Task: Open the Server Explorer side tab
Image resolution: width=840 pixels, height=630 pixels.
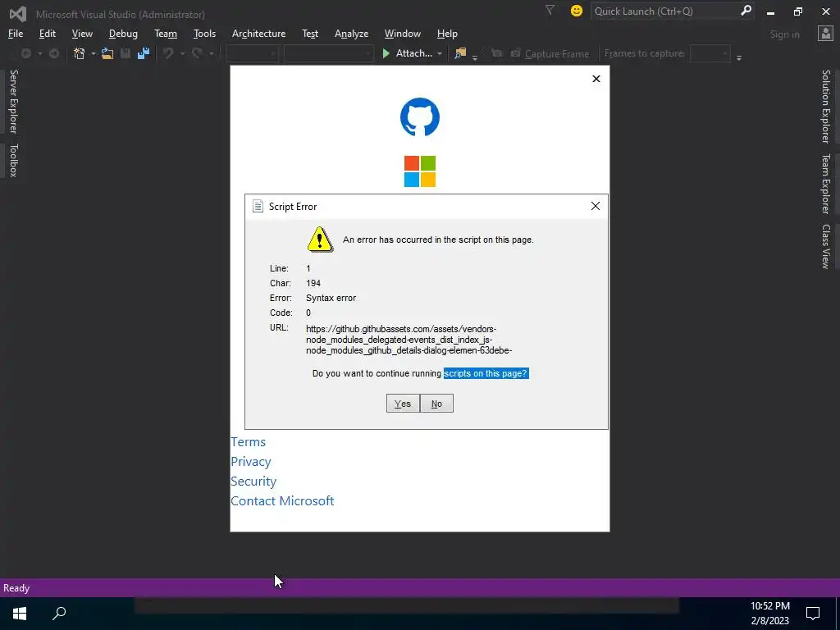Action: 13,101
